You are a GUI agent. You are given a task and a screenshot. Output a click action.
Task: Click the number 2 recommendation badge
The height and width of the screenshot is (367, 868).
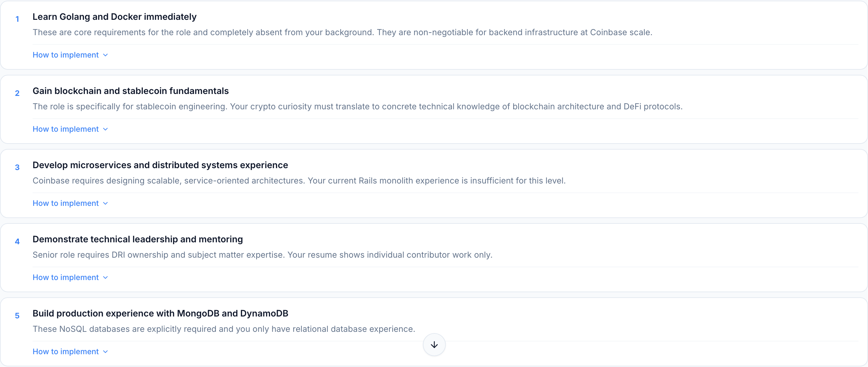point(17,93)
